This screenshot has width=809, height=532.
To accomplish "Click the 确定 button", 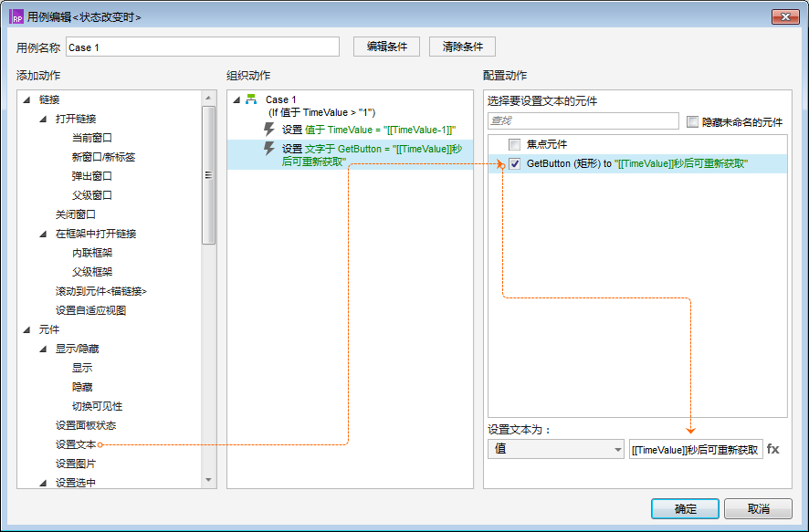I will click(685, 508).
